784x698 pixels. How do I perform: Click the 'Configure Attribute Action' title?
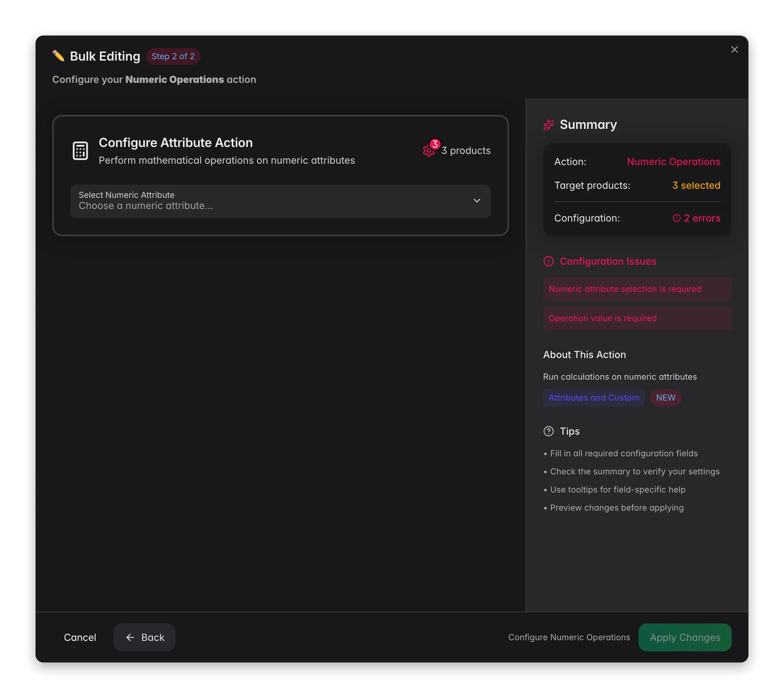[x=176, y=143]
